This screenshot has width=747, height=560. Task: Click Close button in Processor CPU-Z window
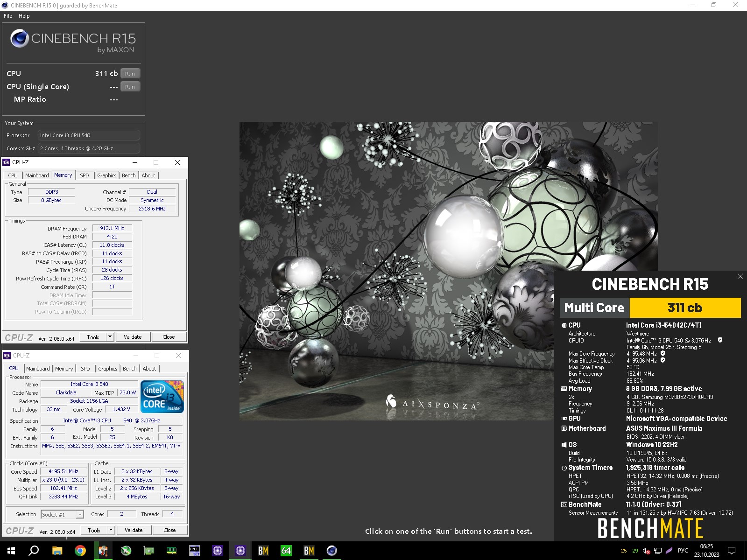(169, 530)
